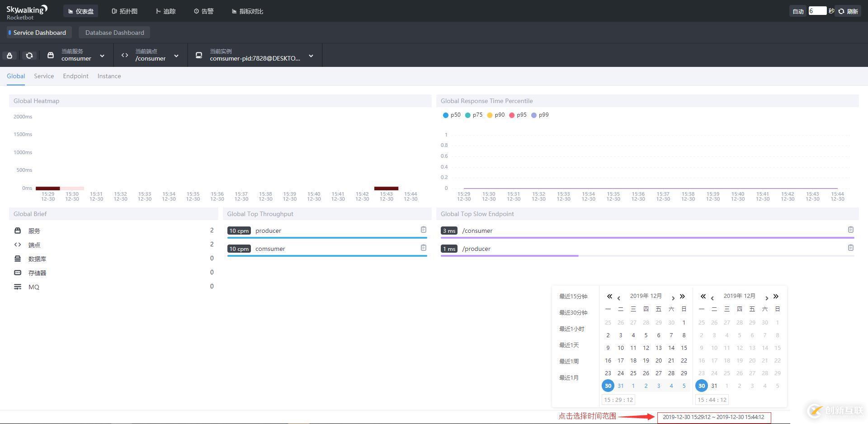Open the Database Dashboard
Viewport: 868px width, 424px height.
pyautogui.click(x=114, y=33)
